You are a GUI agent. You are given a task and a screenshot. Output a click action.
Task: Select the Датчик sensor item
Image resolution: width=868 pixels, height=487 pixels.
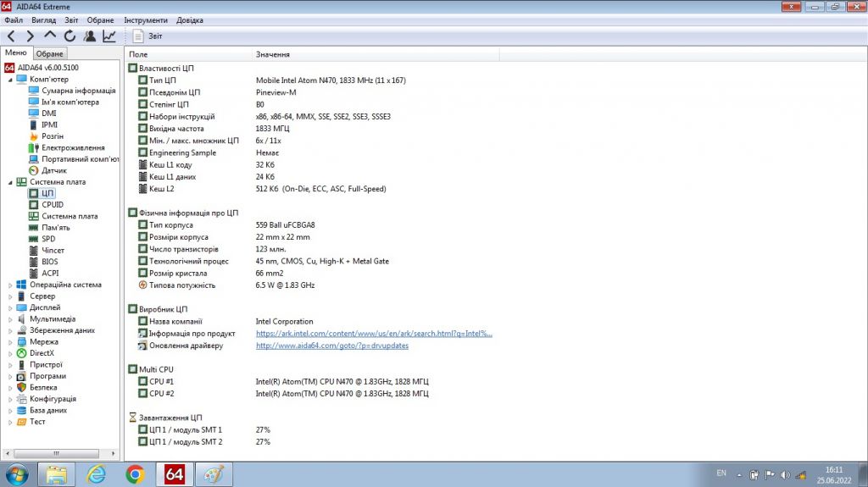(x=54, y=170)
